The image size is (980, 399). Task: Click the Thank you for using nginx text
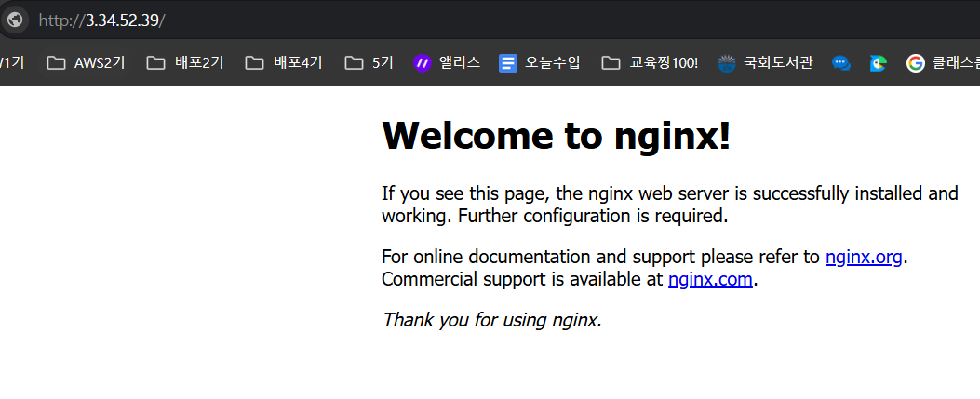(x=492, y=320)
